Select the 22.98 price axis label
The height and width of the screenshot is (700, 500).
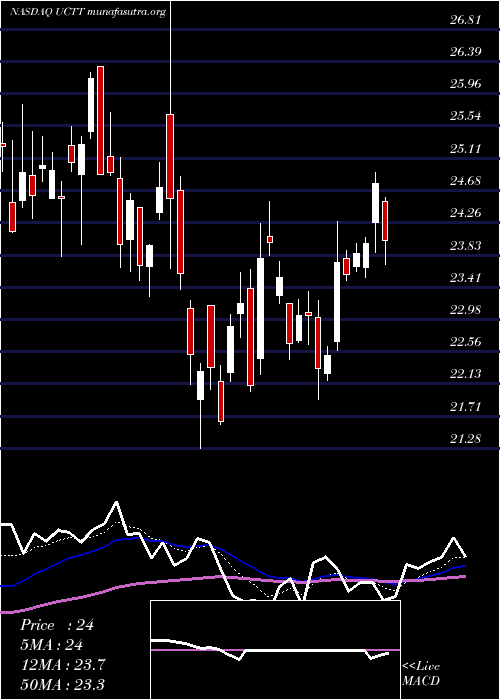[465, 310]
